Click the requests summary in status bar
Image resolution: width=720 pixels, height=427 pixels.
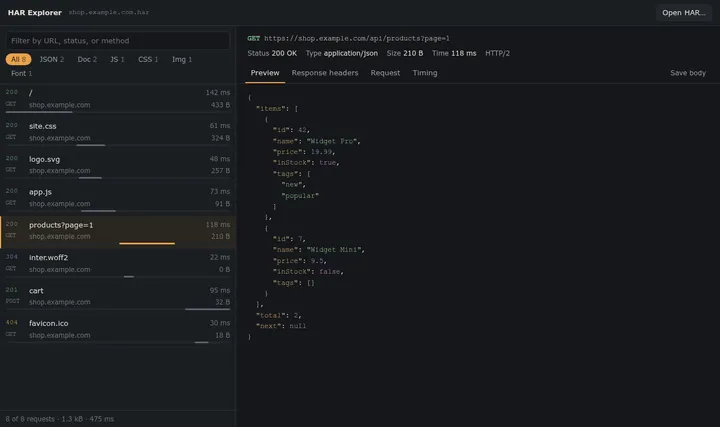pyautogui.click(x=60, y=419)
